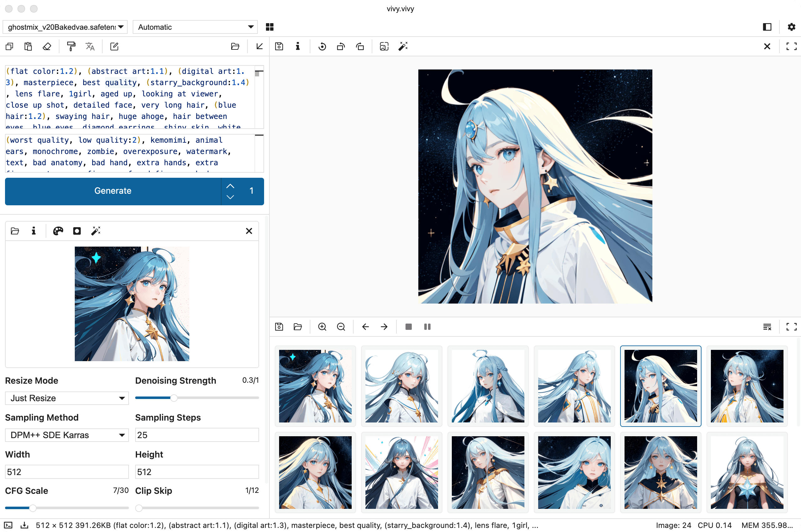
Task: Click the paint roller style icon
Action: 71,47
